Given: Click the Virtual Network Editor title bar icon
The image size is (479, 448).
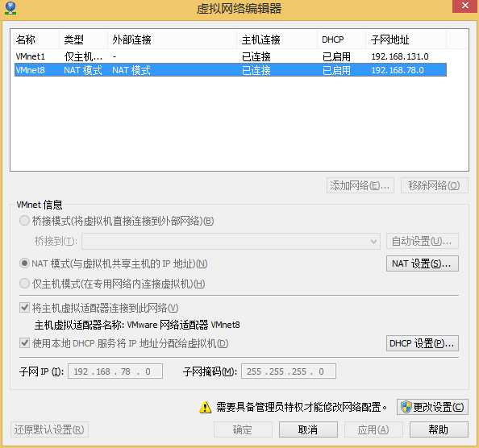Looking at the screenshot, I should pyautogui.click(x=10, y=8).
